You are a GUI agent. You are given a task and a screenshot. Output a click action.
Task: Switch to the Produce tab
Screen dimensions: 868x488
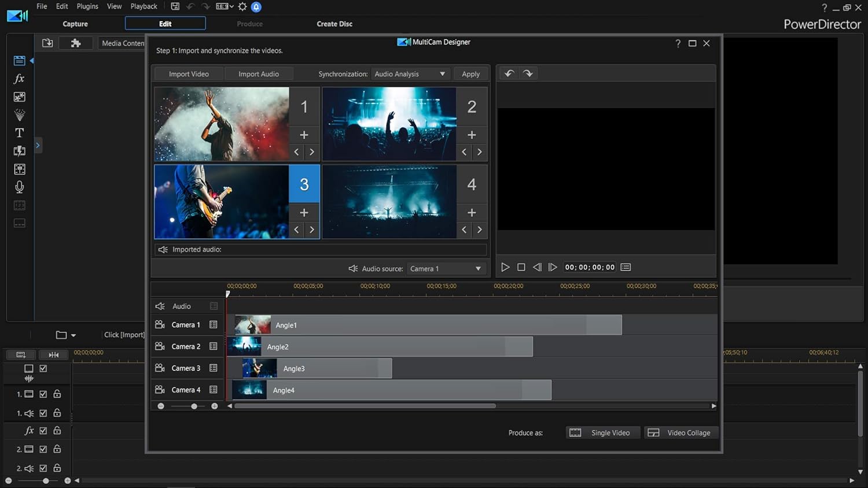(x=249, y=24)
